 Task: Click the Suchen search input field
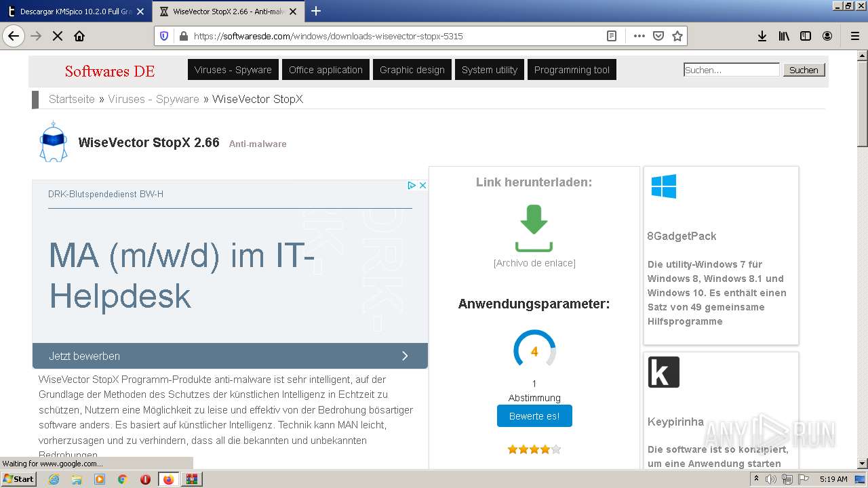pos(732,70)
